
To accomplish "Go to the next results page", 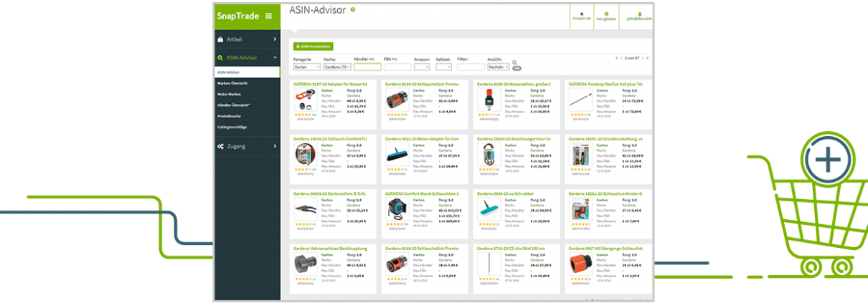I will pyautogui.click(x=643, y=57).
